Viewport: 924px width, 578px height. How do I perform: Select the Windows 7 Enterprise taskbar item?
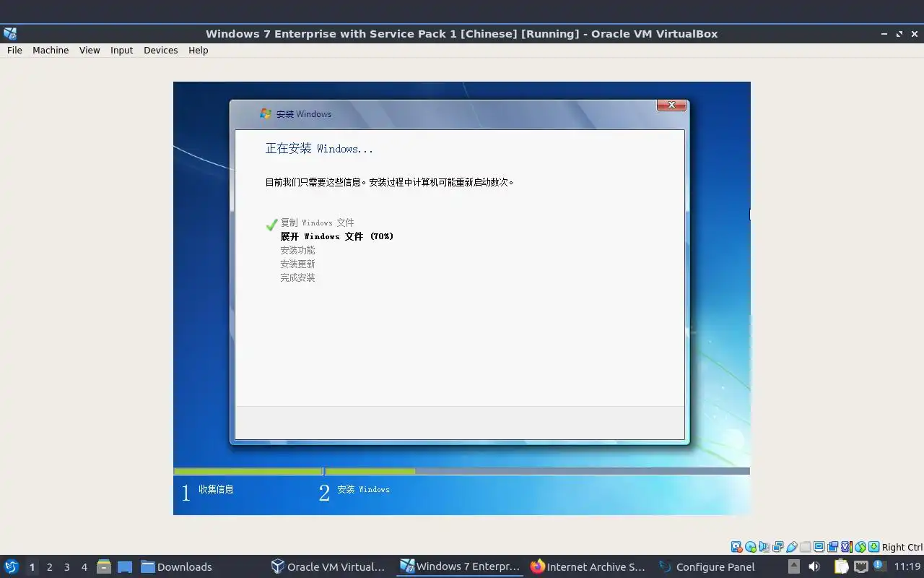pos(461,566)
